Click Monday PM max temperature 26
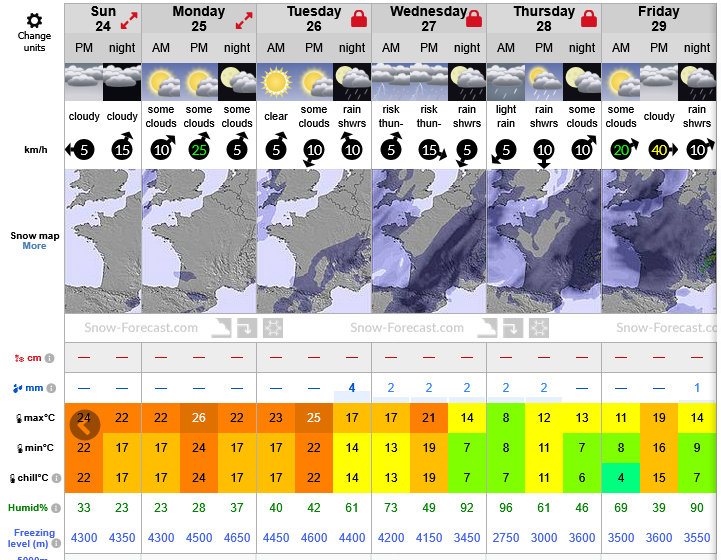The height and width of the screenshot is (560, 721). [x=199, y=418]
